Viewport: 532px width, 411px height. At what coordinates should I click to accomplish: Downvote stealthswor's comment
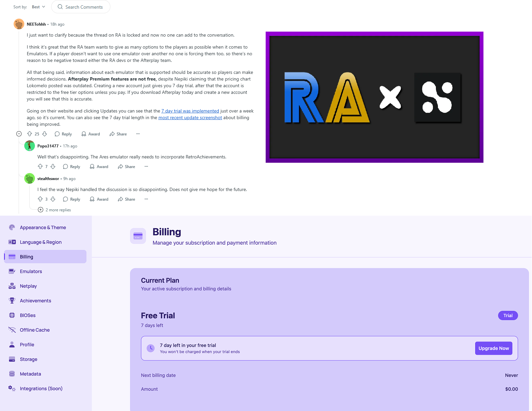click(53, 199)
